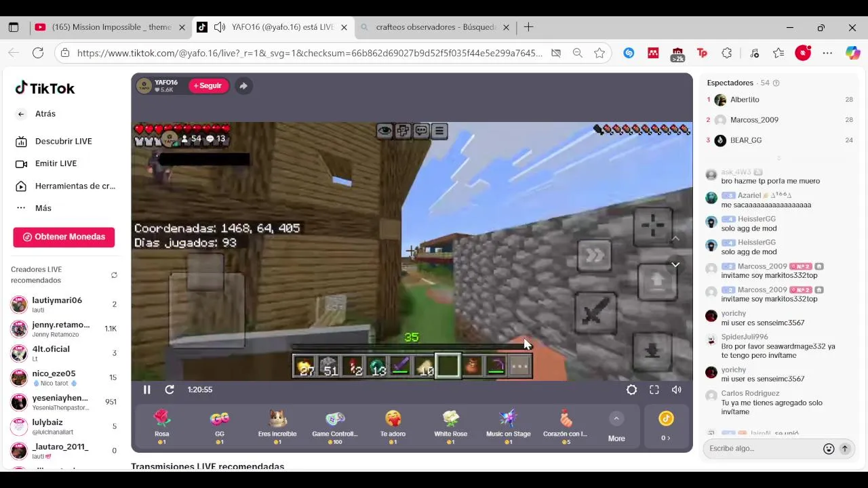
Task: Mute the YAFO16 tab audio icon
Action: (220, 27)
